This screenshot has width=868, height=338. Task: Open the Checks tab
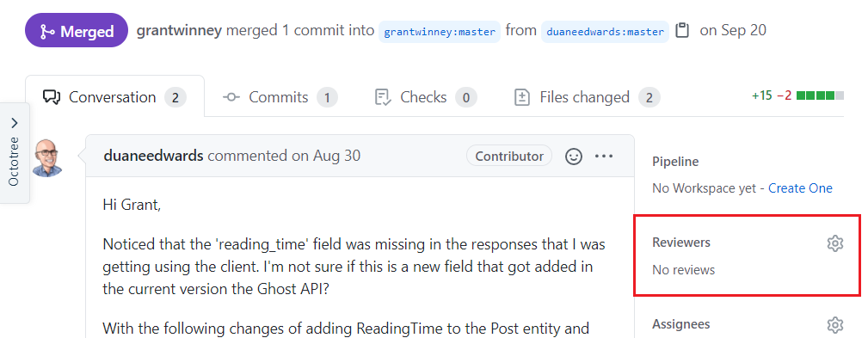[x=425, y=97]
